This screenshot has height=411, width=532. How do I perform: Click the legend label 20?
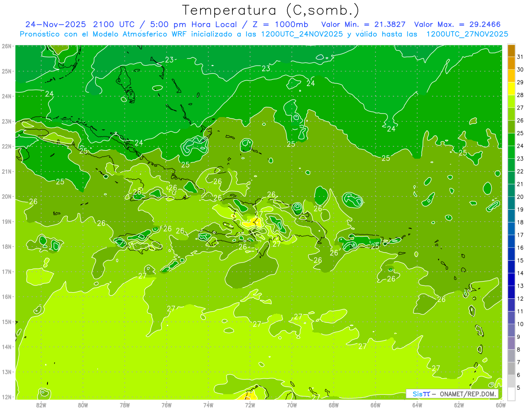[520, 196]
